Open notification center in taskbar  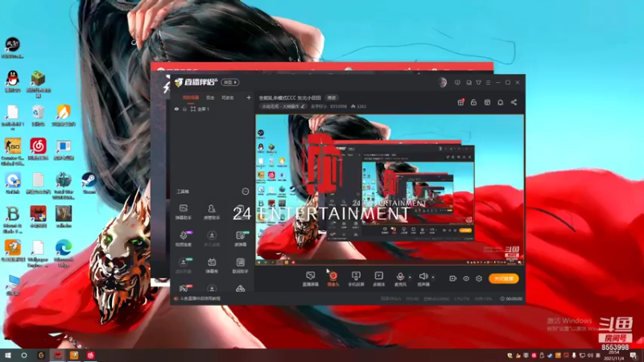click(634, 356)
